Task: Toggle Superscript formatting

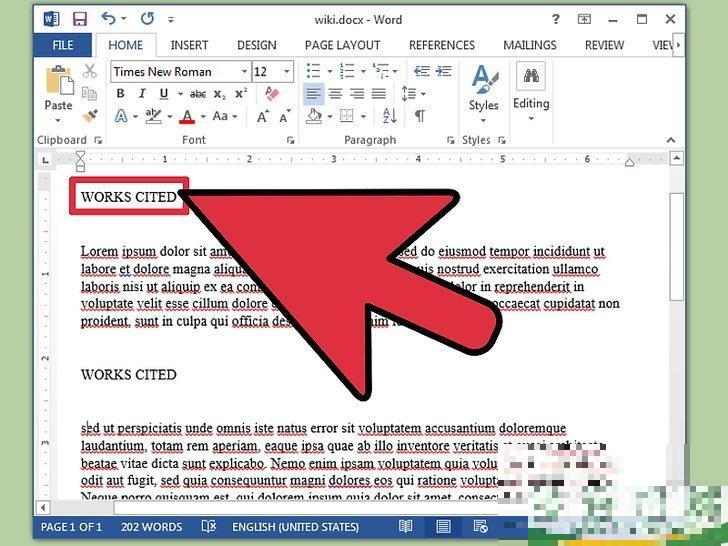Action: [241, 93]
